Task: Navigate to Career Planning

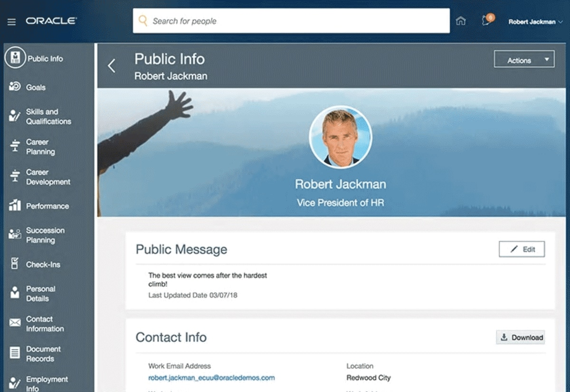Action: [40, 147]
